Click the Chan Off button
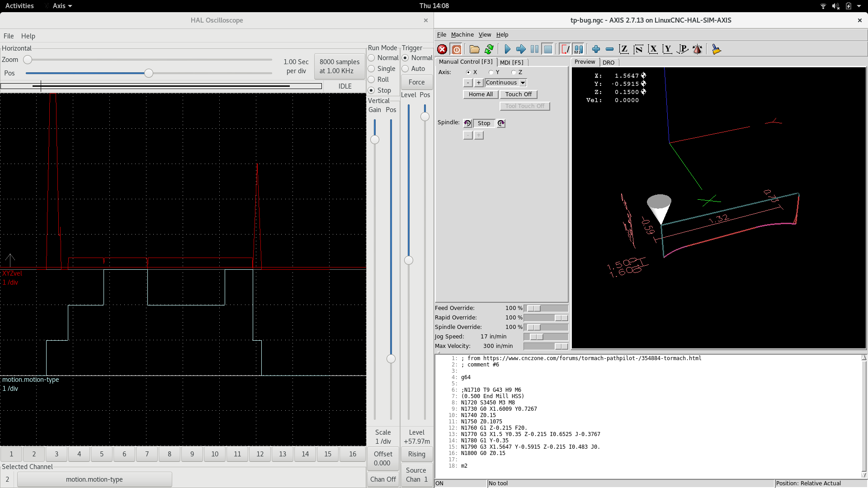Image resolution: width=868 pixels, height=488 pixels. coord(383,479)
